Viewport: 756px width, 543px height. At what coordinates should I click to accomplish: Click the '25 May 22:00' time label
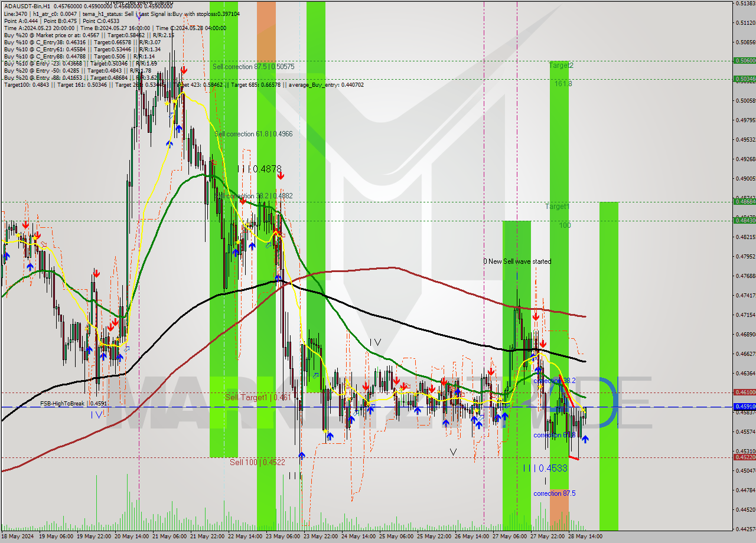(434, 537)
